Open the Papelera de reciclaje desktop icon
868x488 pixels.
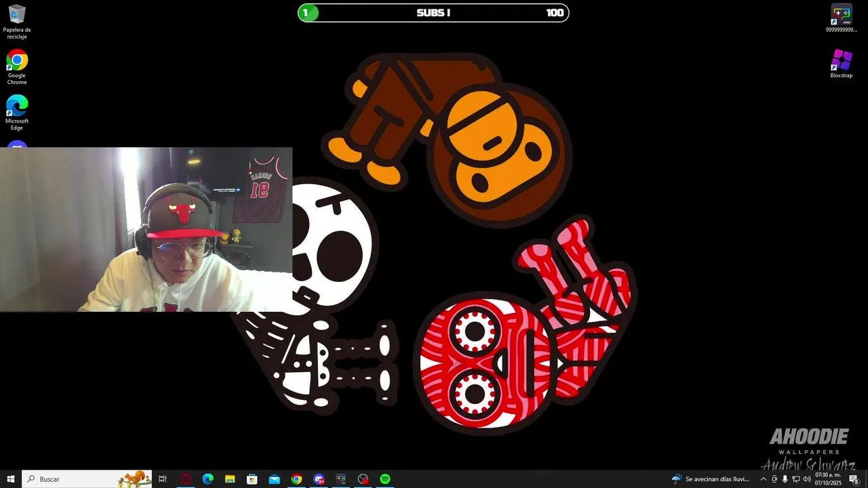17,22
